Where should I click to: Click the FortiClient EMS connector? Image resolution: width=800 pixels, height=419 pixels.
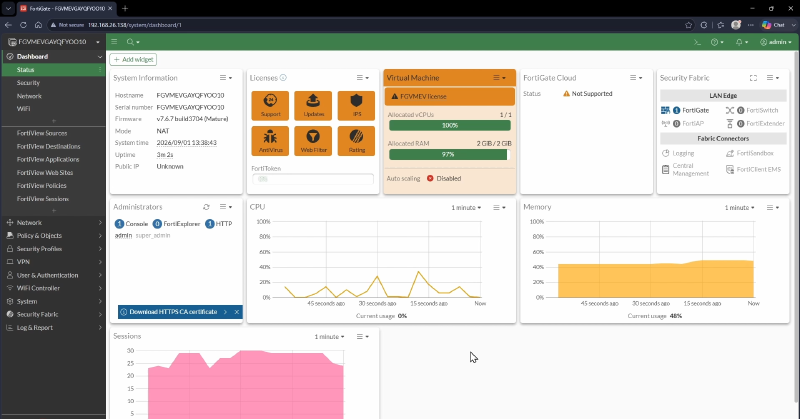(753, 169)
